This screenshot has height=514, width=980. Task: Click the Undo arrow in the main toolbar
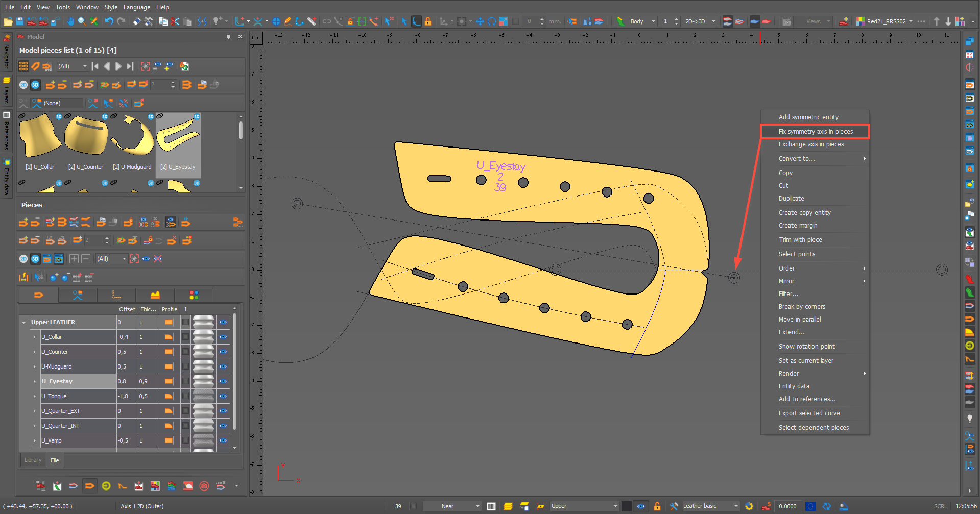pyautogui.click(x=109, y=21)
